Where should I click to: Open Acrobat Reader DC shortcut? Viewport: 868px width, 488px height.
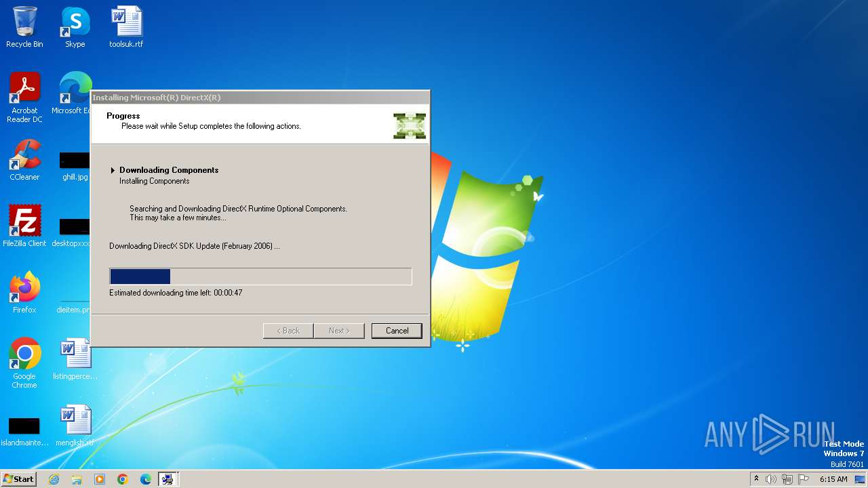(24, 98)
